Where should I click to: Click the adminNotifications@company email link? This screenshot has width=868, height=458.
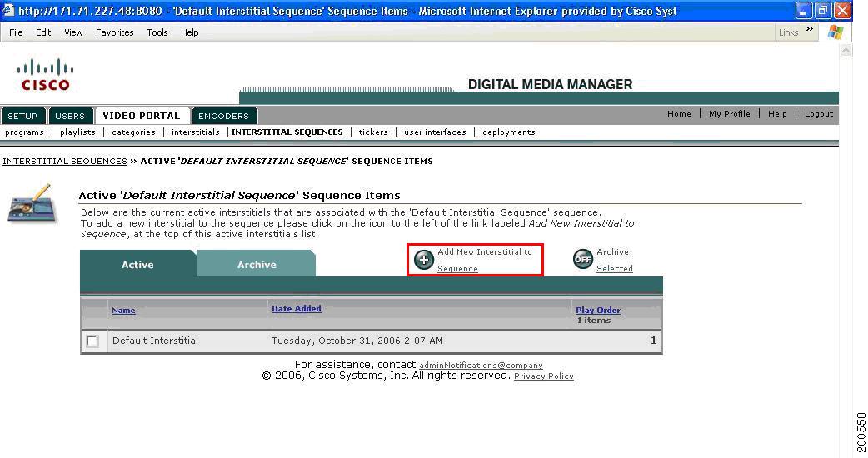tap(481, 366)
